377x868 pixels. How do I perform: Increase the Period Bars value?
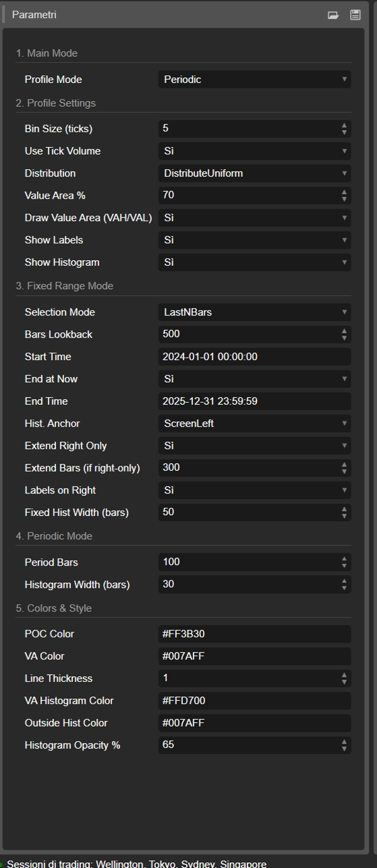click(344, 559)
